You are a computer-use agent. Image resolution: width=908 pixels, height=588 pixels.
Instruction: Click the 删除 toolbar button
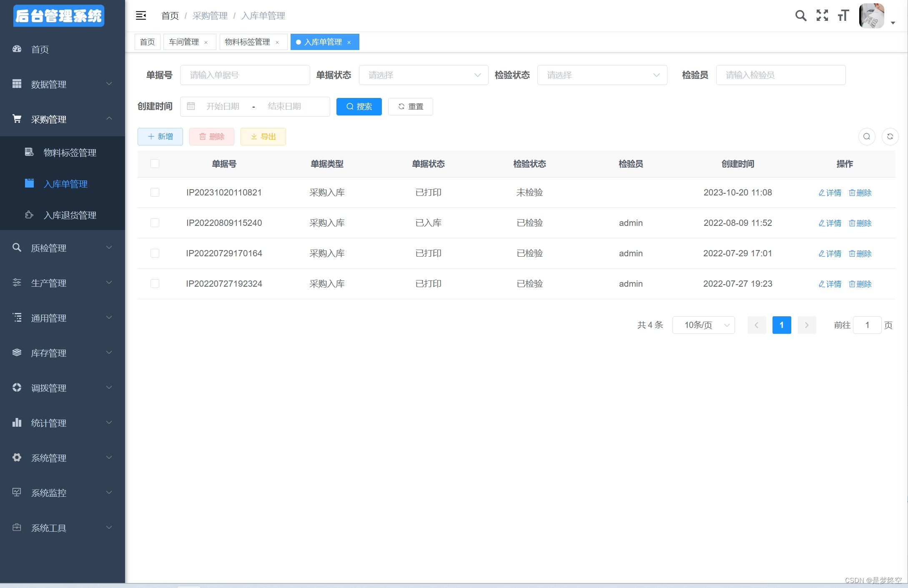[212, 137]
